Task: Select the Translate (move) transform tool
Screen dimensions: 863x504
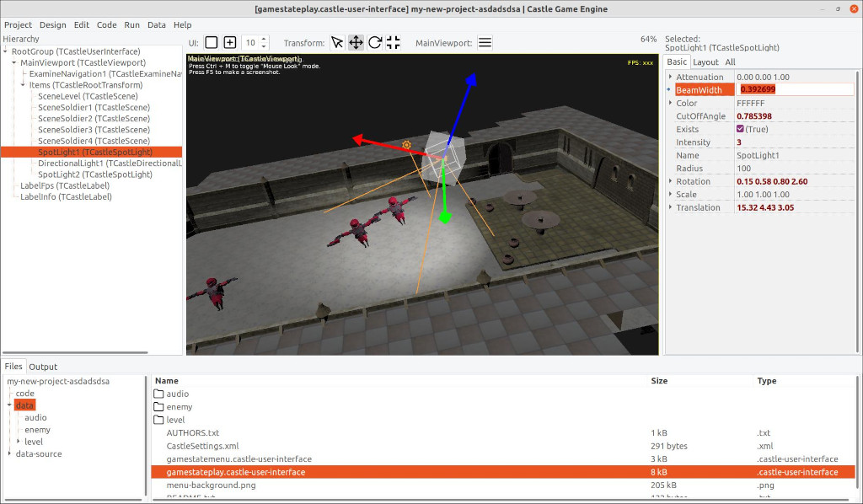Action: pyautogui.click(x=356, y=43)
